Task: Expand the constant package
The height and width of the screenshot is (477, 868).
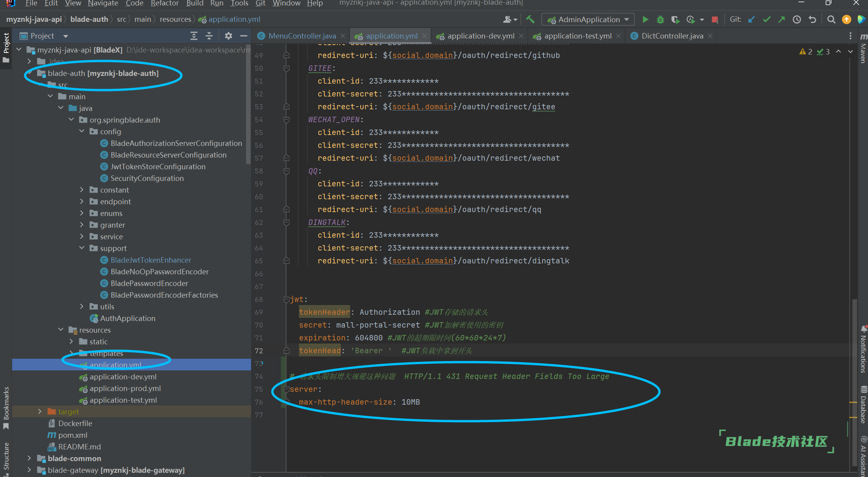Action: (x=82, y=190)
